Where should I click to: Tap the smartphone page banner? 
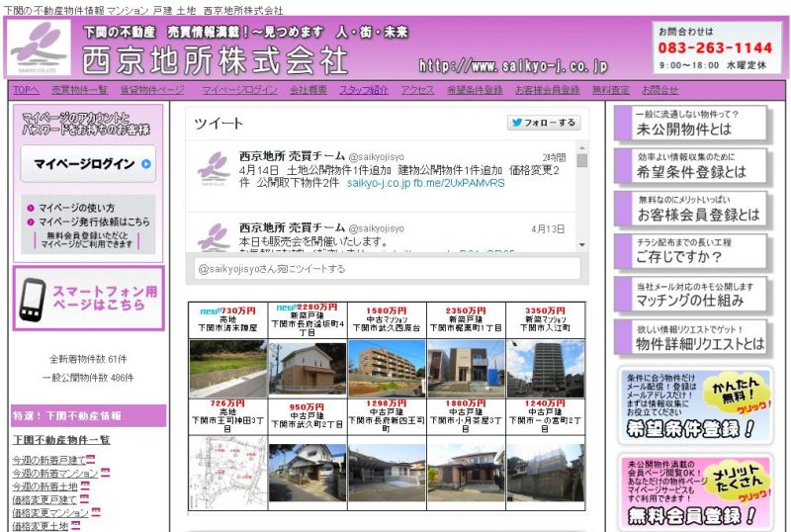(89, 298)
